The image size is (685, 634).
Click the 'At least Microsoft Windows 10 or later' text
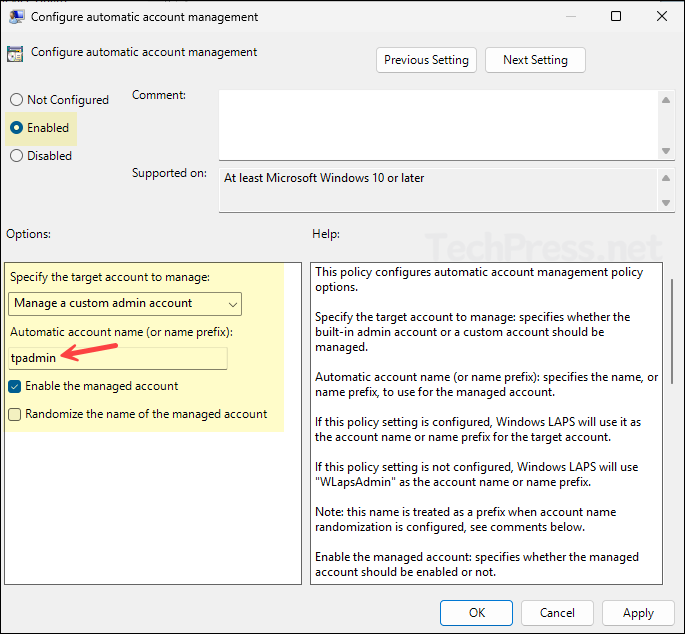[x=324, y=178]
